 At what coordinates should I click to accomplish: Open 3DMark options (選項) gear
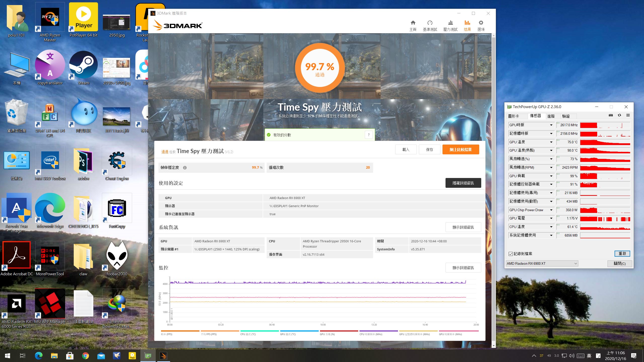481,26
